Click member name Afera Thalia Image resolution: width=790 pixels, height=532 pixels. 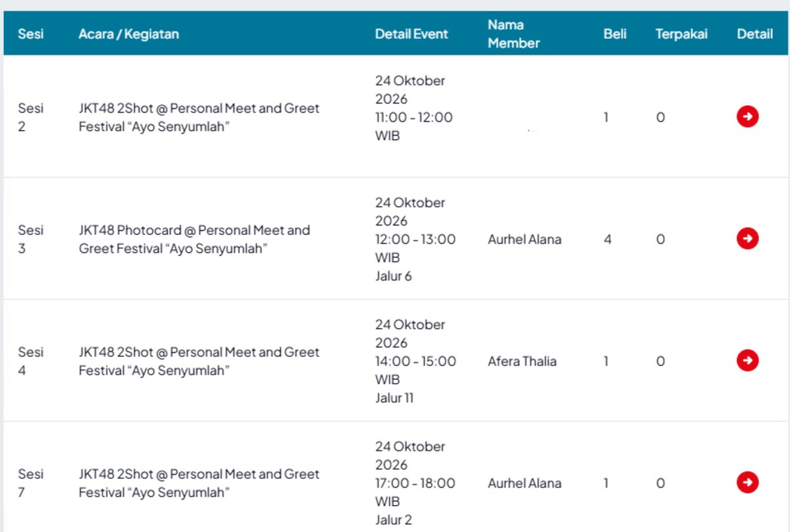pyautogui.click(x=522, y=361)
